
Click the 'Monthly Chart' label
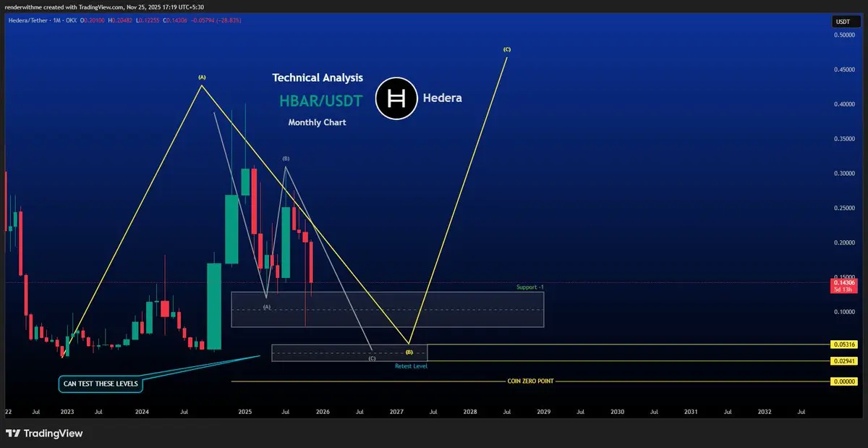click(x=317, y=123)
